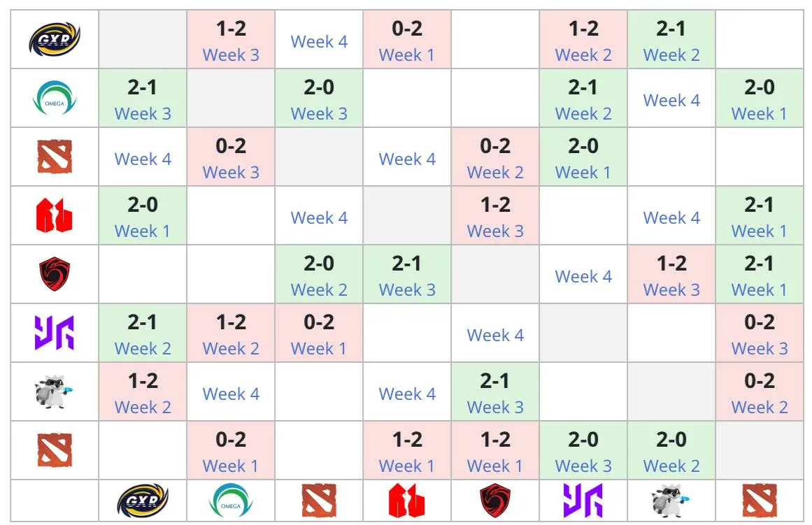Click the purple team logo in the left column
The image size is (812, 525).
pyautogui.click(x=55, y=332)
